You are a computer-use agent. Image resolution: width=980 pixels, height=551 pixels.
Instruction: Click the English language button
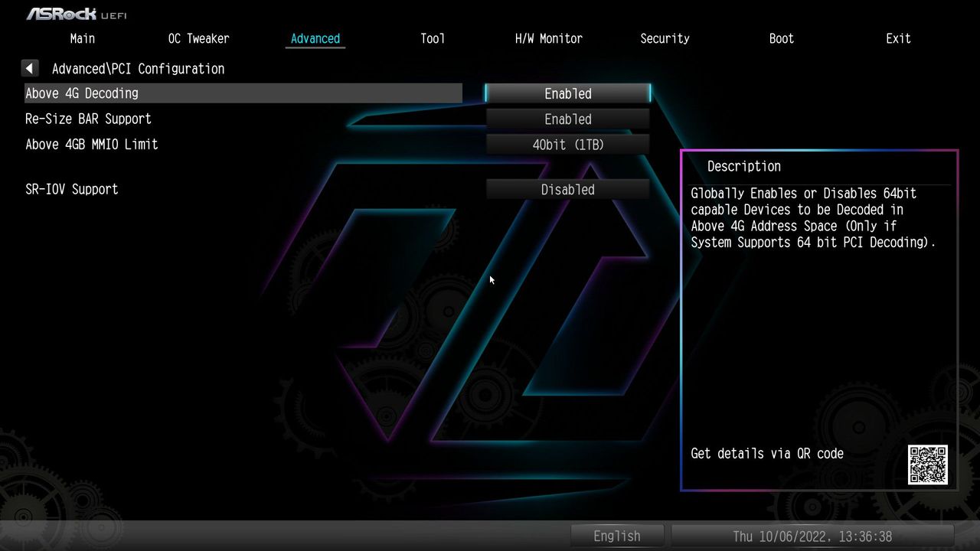coord(617,536)
